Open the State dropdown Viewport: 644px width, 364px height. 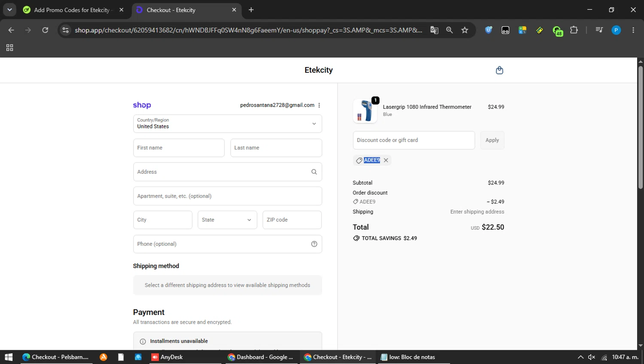227,220
